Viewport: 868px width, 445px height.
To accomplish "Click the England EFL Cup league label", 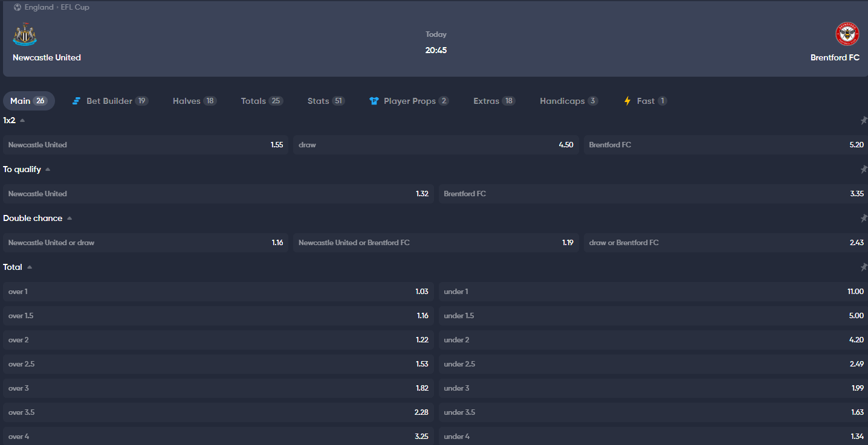I will [x=57, y=7].
